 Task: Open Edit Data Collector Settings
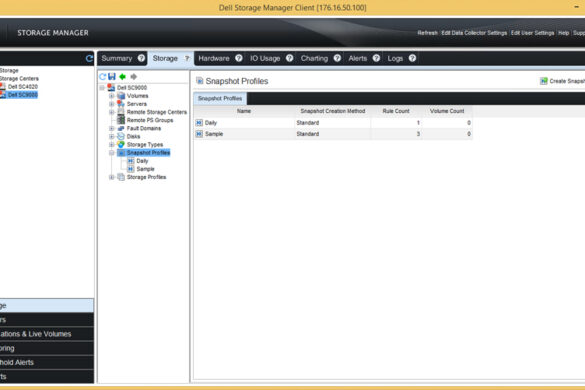(x=474, y=33)
